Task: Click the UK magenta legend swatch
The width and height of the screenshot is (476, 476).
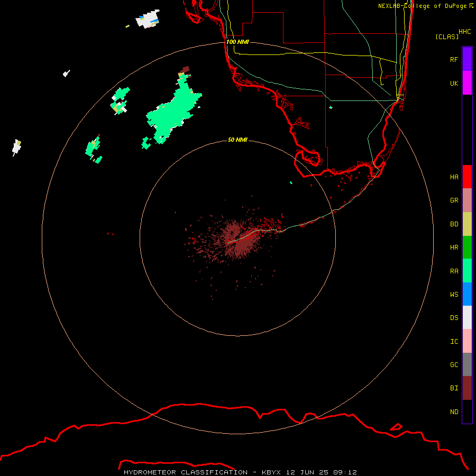Action: pos(467,83)
